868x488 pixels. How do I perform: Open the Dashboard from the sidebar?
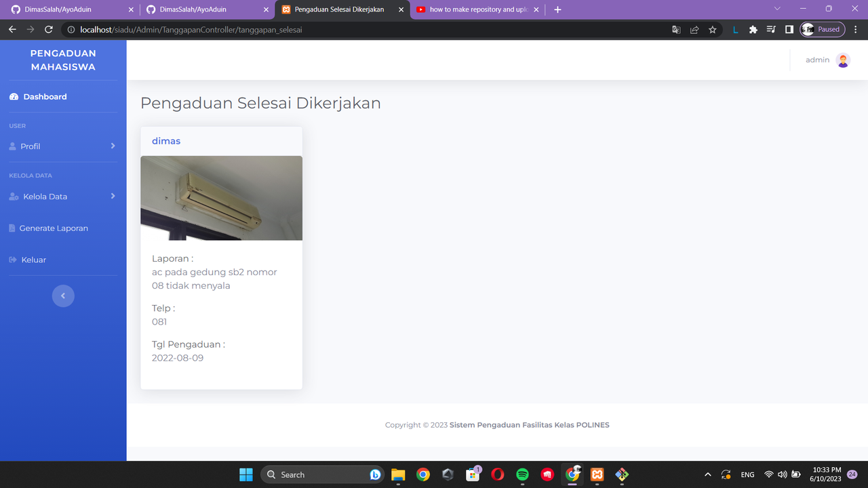45,96
